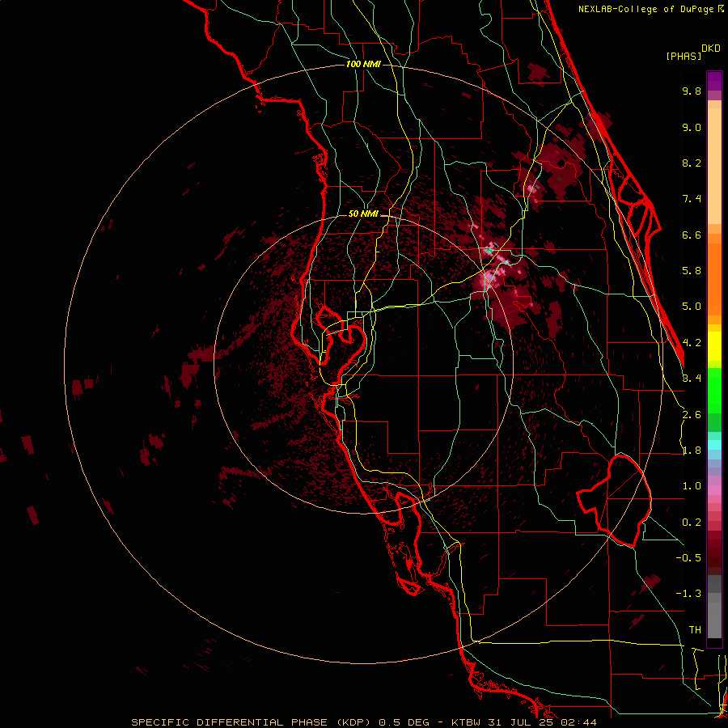Pick the pink band of the color bar

coord(714,490)
